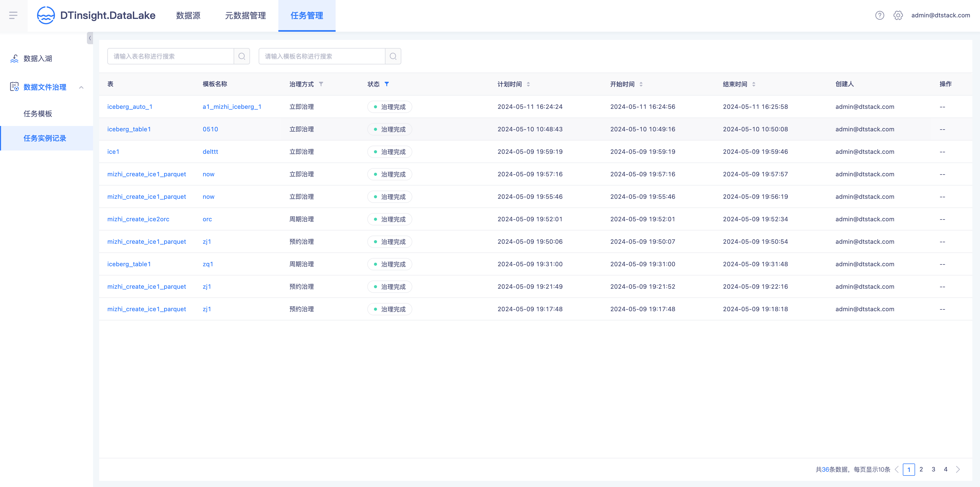Image resolution: width=980 pixels, height=487 pixels.
Task: Collapse the 数据文件治理 menu chevron
Action: (x=81, y=87)
